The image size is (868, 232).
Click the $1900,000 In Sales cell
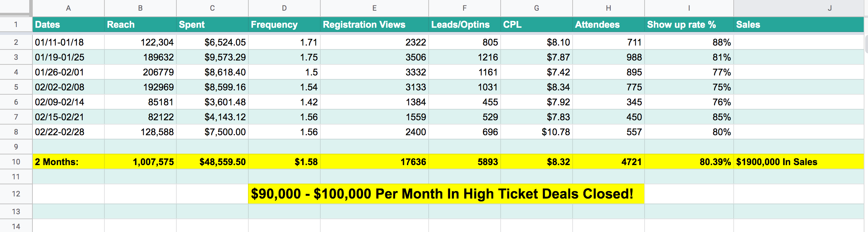click(798, 162)
